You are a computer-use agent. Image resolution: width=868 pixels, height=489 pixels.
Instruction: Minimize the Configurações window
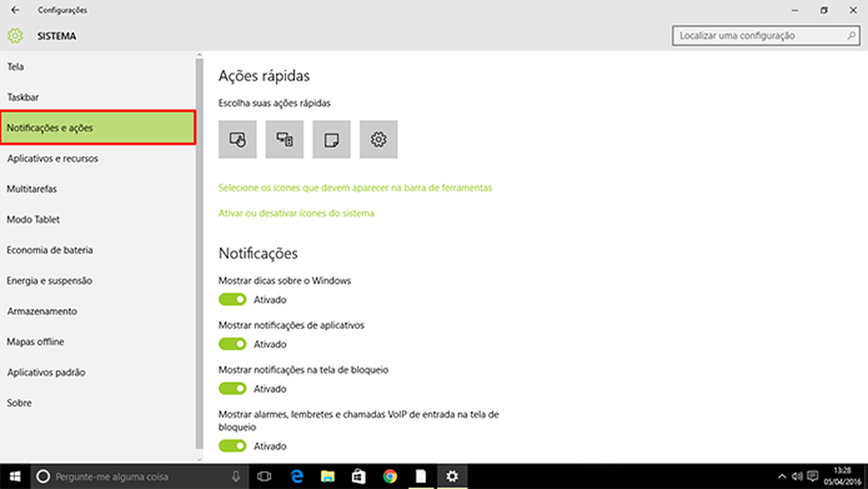(795, 10)
